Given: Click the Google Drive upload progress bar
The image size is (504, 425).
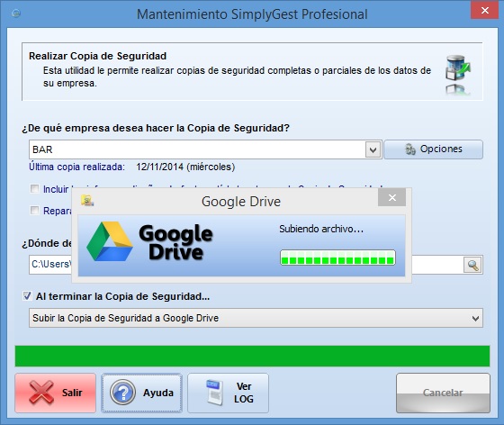Looking at the screenshot, I should pyautogui.click(x=337, y=258).
